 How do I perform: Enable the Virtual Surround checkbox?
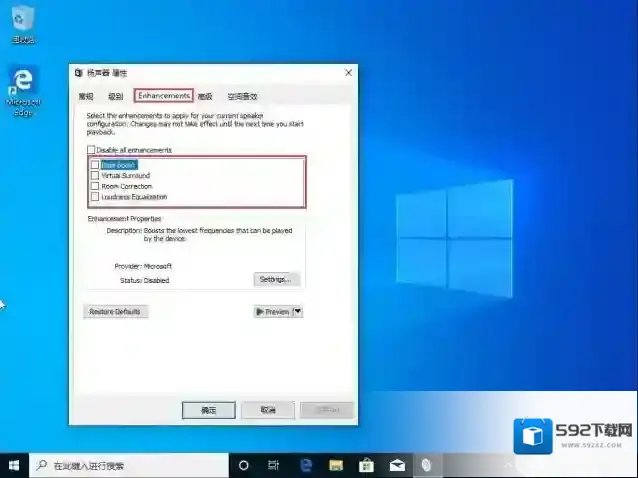coord(96,175)
